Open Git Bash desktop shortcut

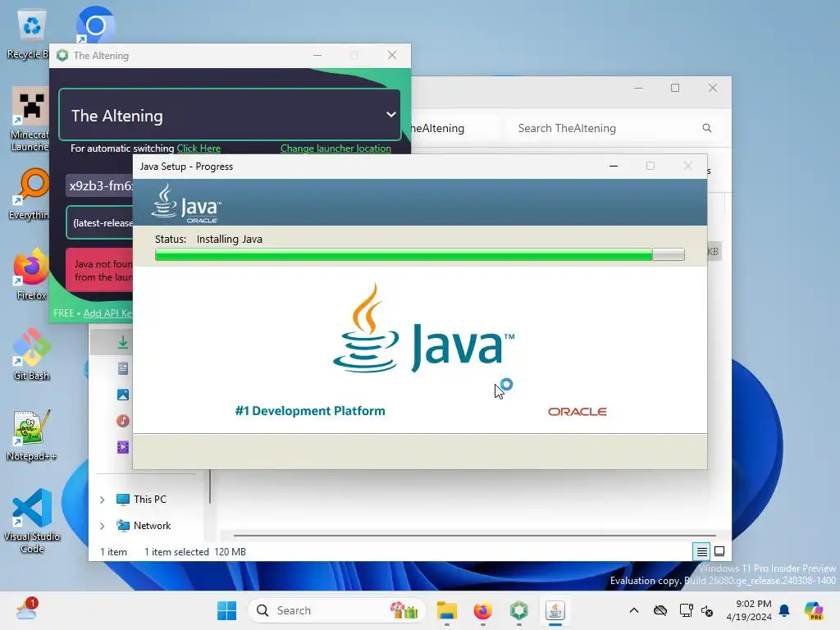31,354
